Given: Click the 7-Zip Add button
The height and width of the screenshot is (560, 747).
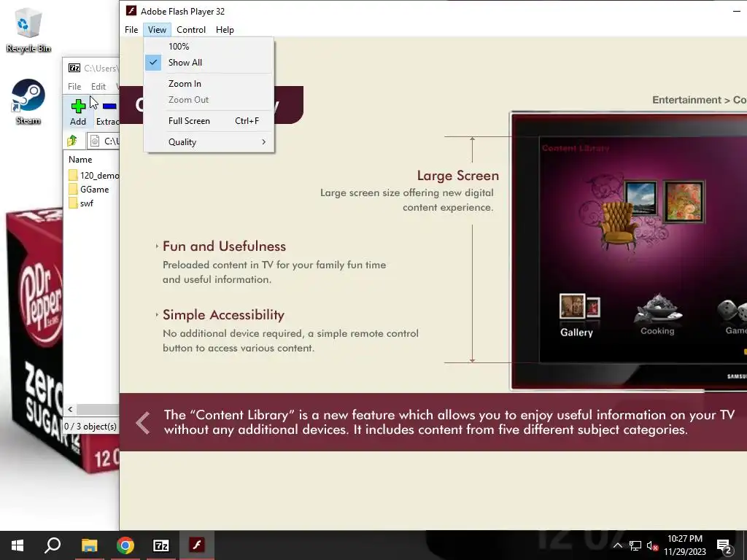Looking at the screenshot, I should (78, 112).
